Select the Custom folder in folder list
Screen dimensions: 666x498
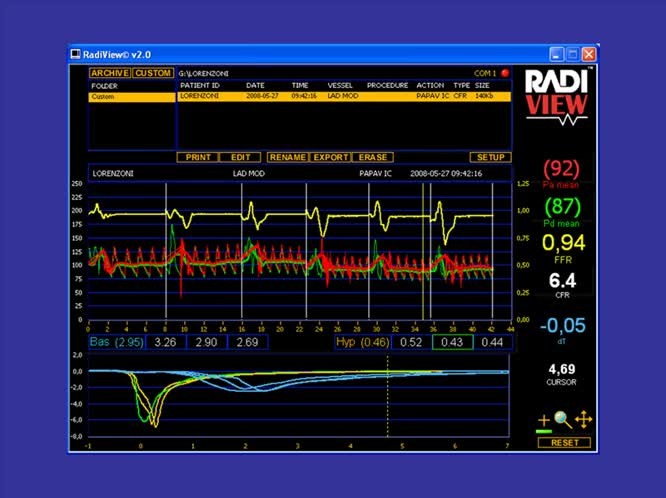(131, 97)
